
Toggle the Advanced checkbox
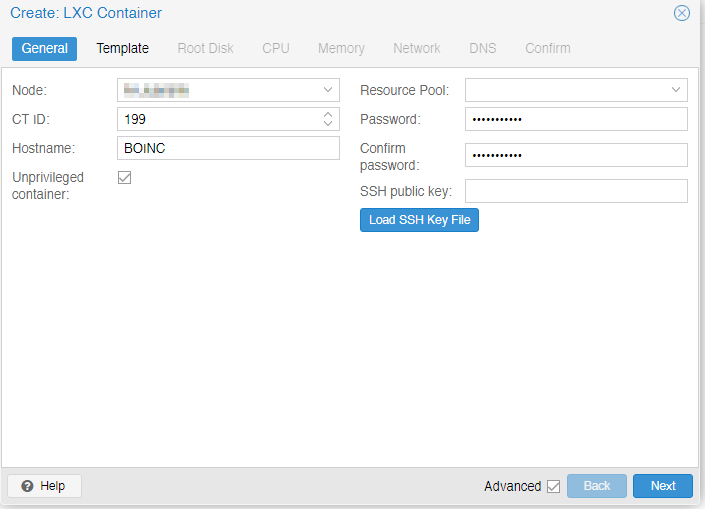tap(553, 487)
